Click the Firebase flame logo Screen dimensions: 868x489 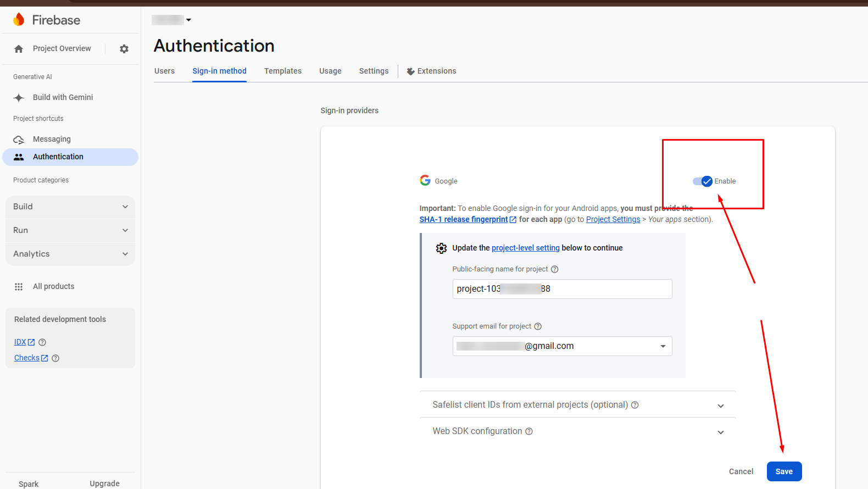19,20
